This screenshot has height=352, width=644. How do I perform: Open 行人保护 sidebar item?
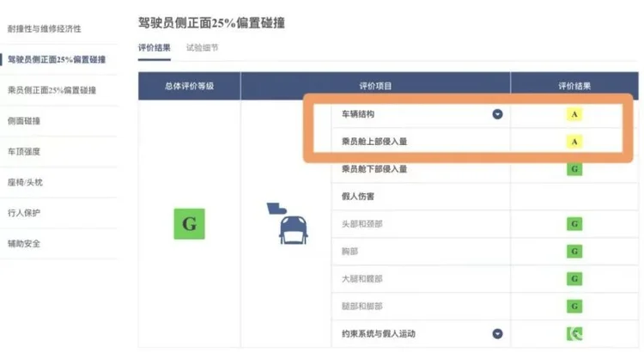[24, 213]
